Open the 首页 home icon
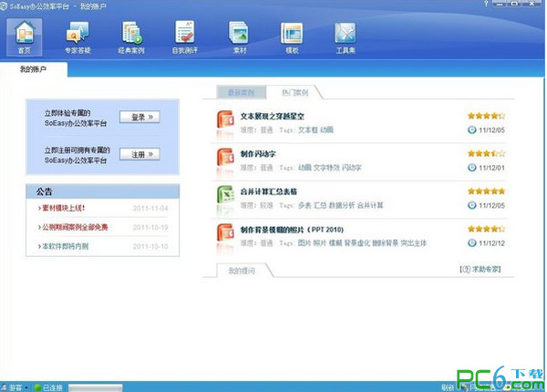Screen dimensions: 547x392 pos(25,37)
